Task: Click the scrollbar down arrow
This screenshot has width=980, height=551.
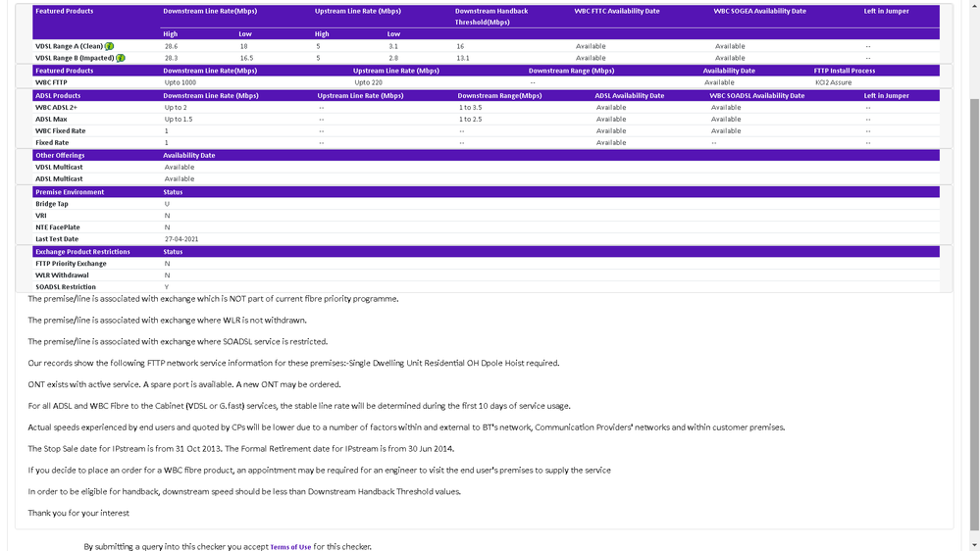Action: (974, 545)
